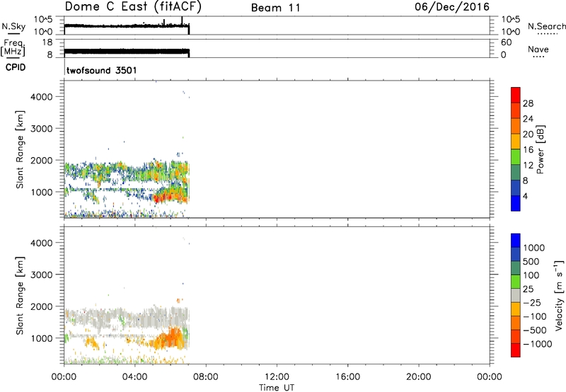566x392 pixels.
Task: Click the blue top segment of Velocity colorbar
Action: coord(516,241)
